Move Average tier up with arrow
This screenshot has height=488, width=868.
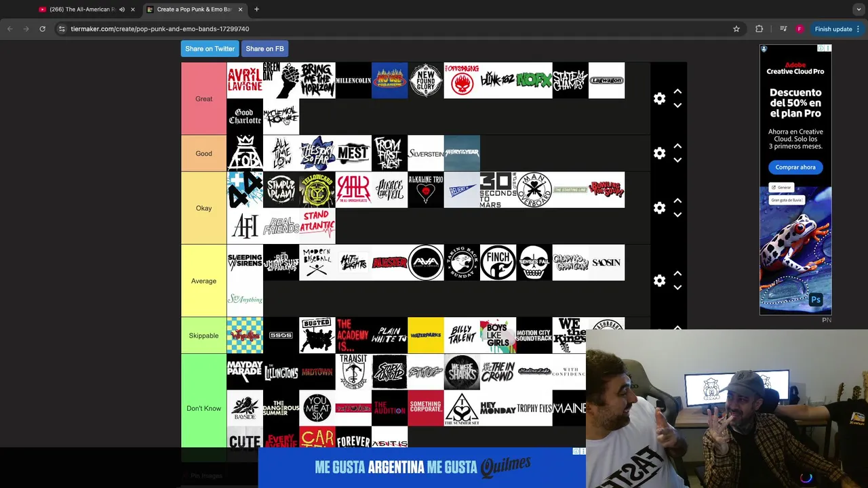pos(677,274)
